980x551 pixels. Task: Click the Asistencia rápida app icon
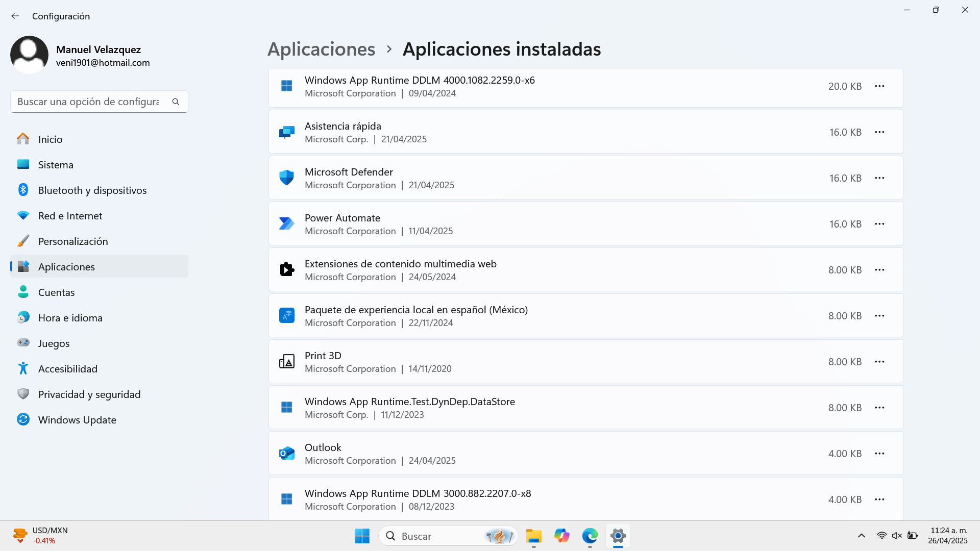coord(286,132)
